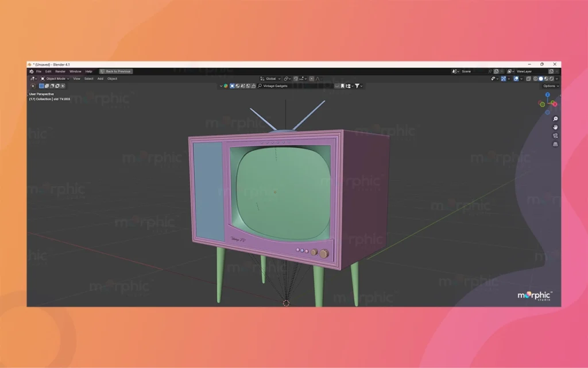Click the blue Z axis gizmo
588x368 pixels.
[x=547, y=95]
